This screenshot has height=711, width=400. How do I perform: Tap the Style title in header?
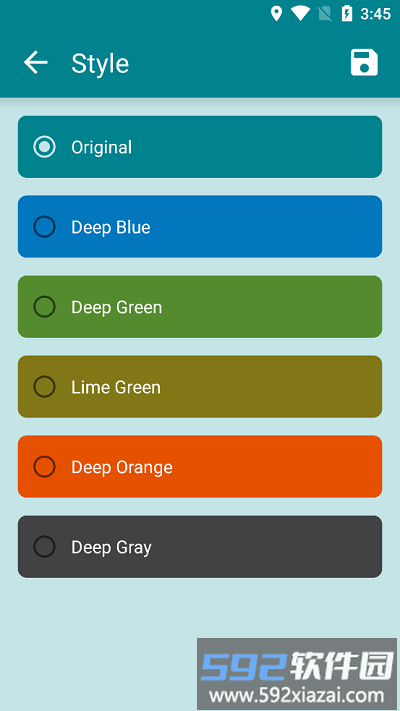[100, 63]
